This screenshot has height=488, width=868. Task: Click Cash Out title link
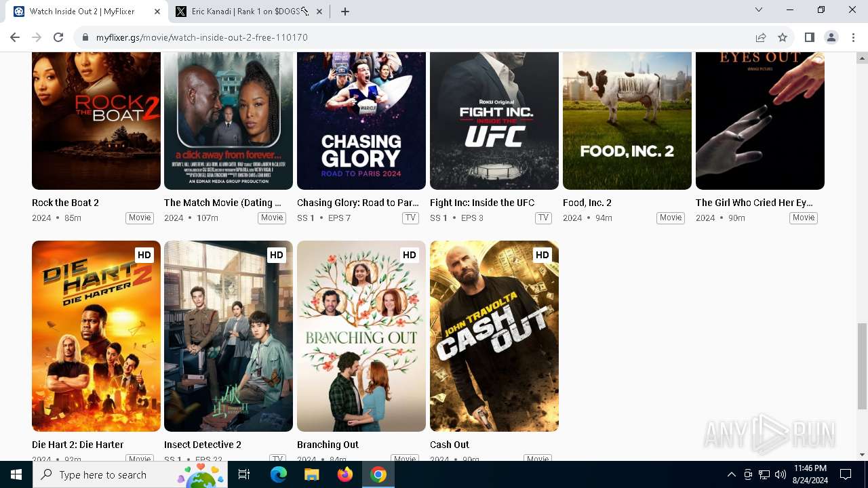(x=450, y=445)
